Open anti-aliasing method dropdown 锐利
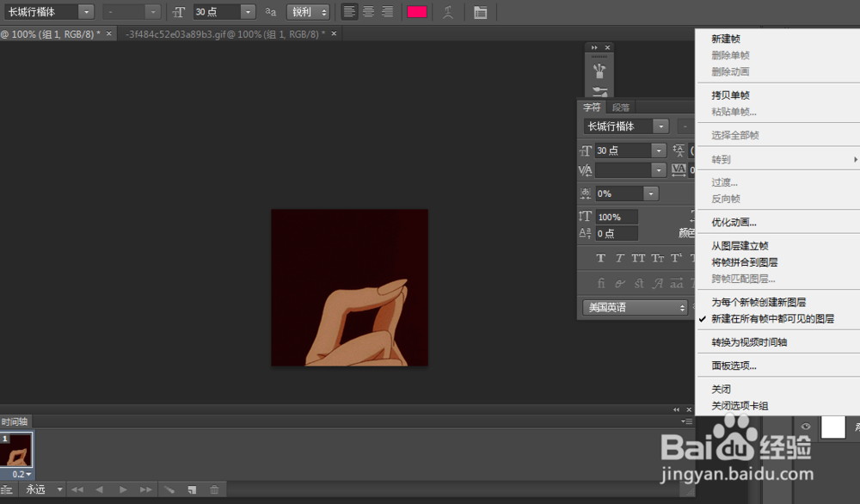This screenshot has height=504, width=860. [308, 11]
